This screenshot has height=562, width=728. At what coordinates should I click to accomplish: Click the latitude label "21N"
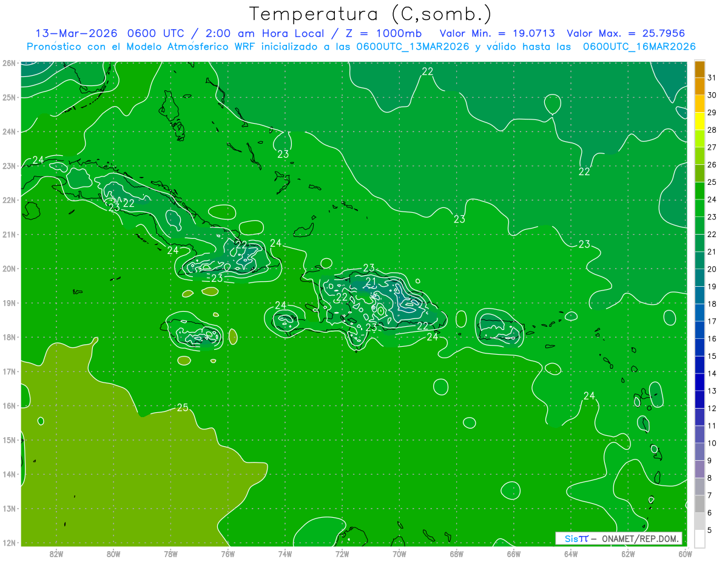(9, 235)
